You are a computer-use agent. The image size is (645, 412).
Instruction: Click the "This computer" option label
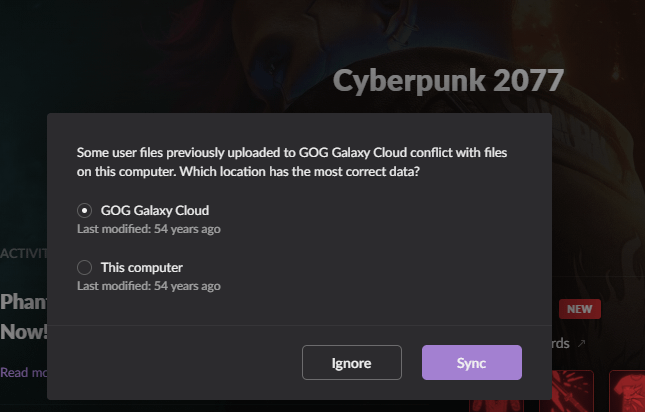(142, 268)
